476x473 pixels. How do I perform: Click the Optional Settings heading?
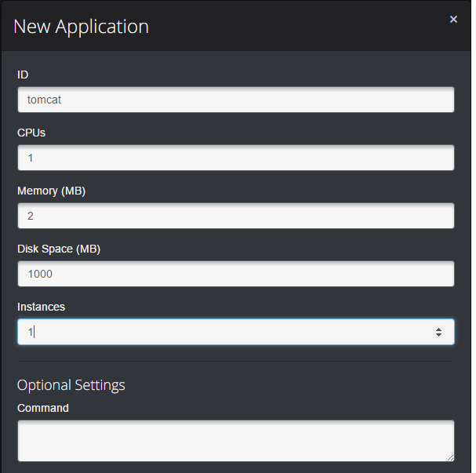(x=71, y=385)
